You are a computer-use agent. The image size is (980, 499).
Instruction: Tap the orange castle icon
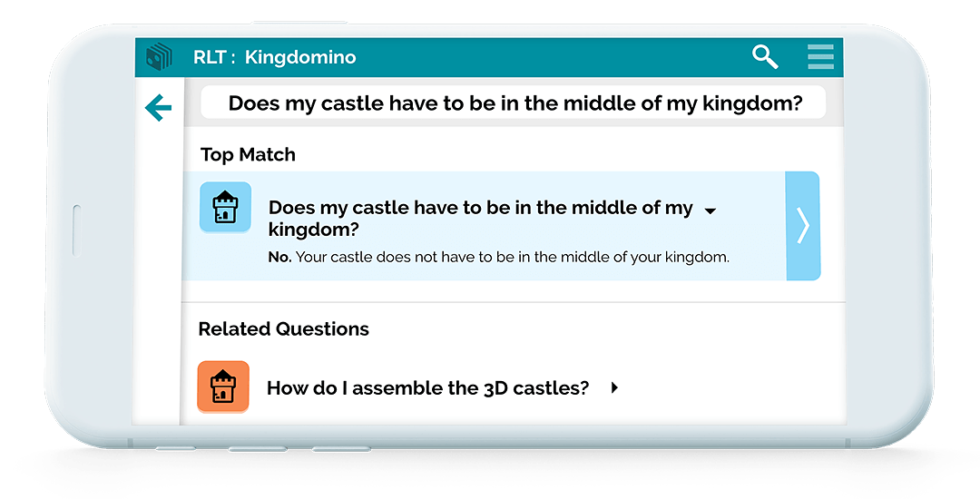(223, 387)
